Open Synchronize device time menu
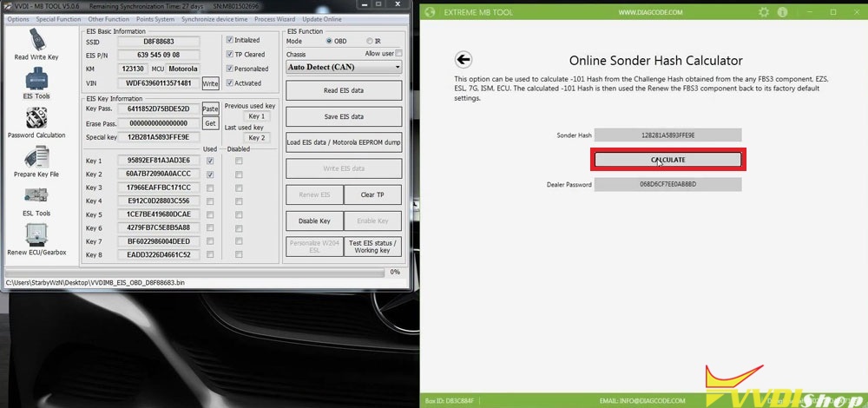The image size is (868, 408). [x=214, y=19]
